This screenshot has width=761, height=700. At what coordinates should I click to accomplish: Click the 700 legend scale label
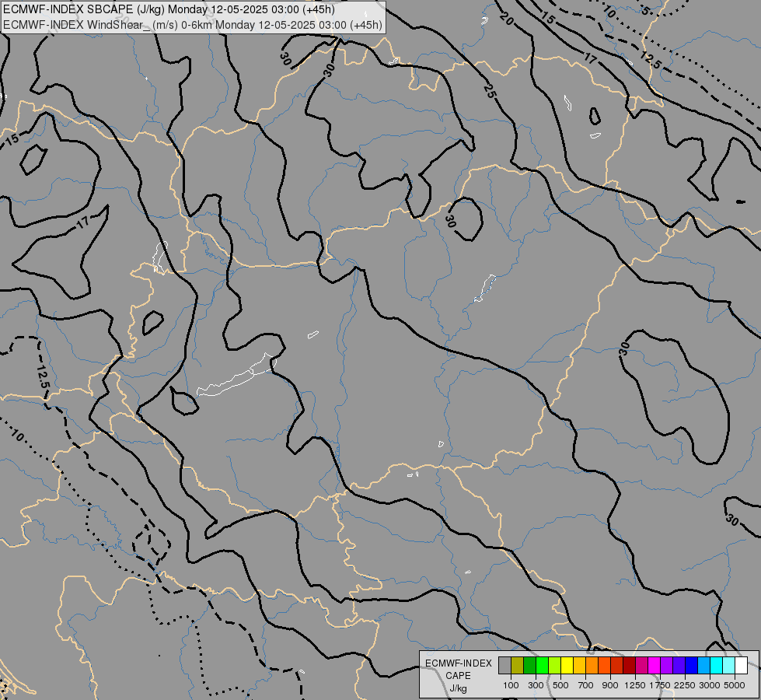click(586, 685)
